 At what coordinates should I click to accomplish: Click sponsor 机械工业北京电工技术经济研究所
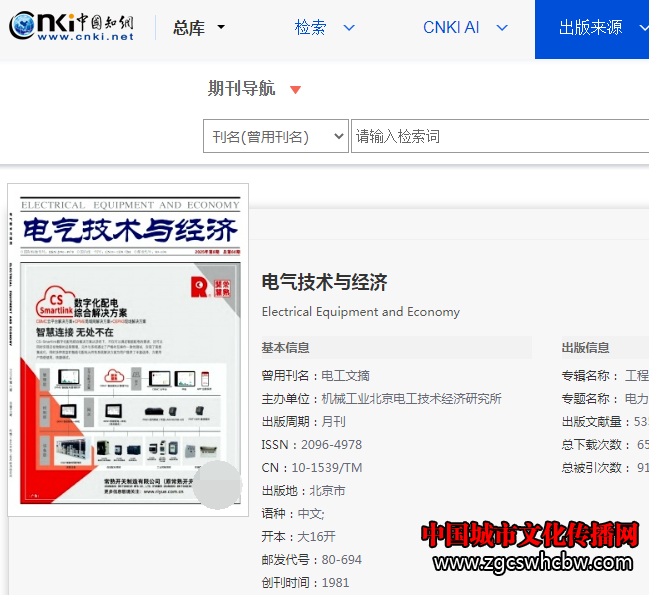coord(411,399)
